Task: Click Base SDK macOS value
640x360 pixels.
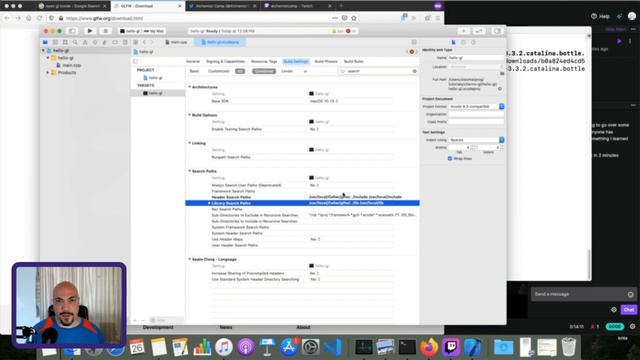Action: 324,101
